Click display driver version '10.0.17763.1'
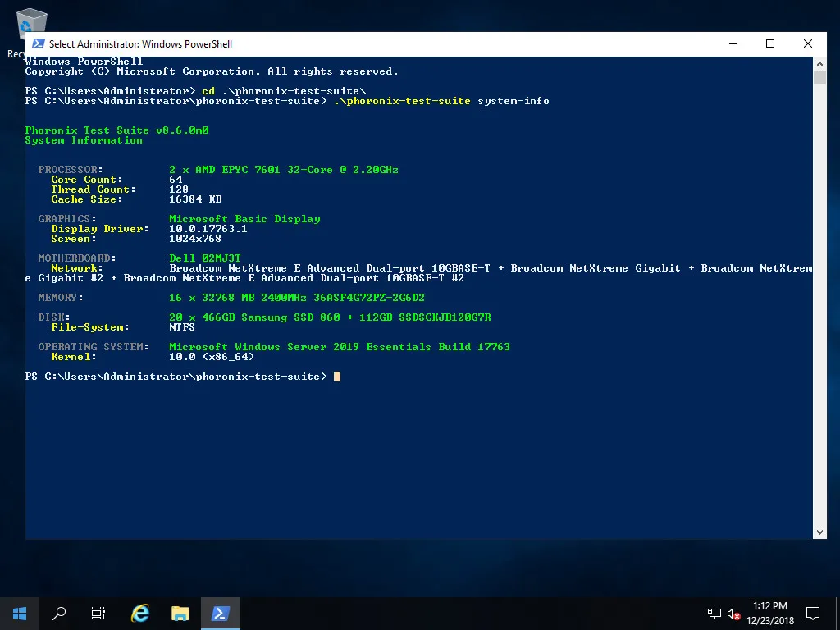Viewport: 840px width, 630px height. tap(208, 229)
